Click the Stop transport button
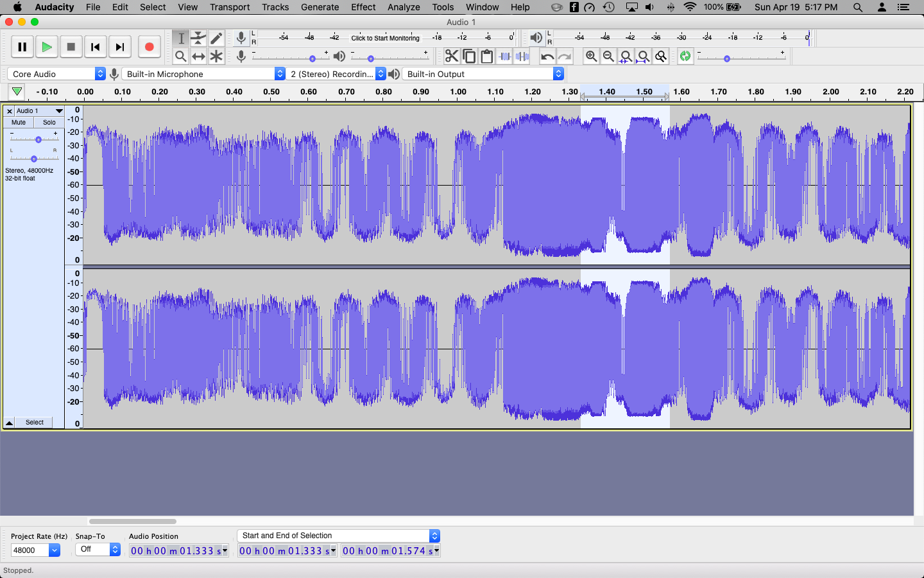The width and height of the screenshot is (924, 578). (x=71, y=47)
